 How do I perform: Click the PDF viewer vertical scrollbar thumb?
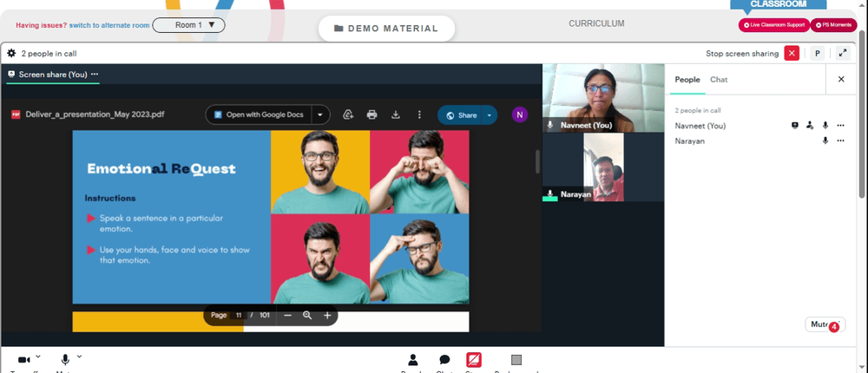click(x=537, y=161)
